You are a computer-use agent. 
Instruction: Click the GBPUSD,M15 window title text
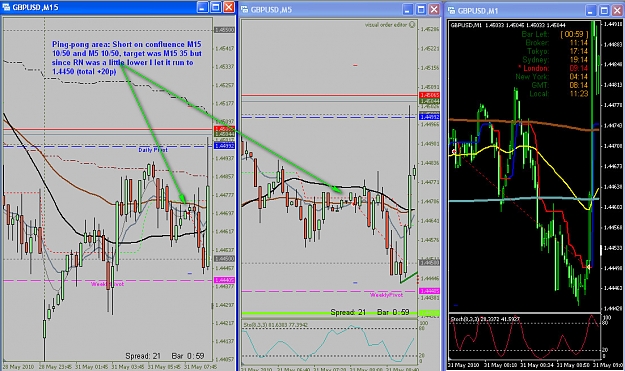tap(35, 7)
